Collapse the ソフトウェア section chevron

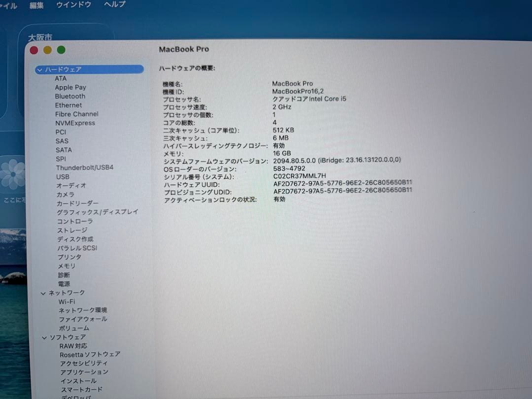point(44,337)
